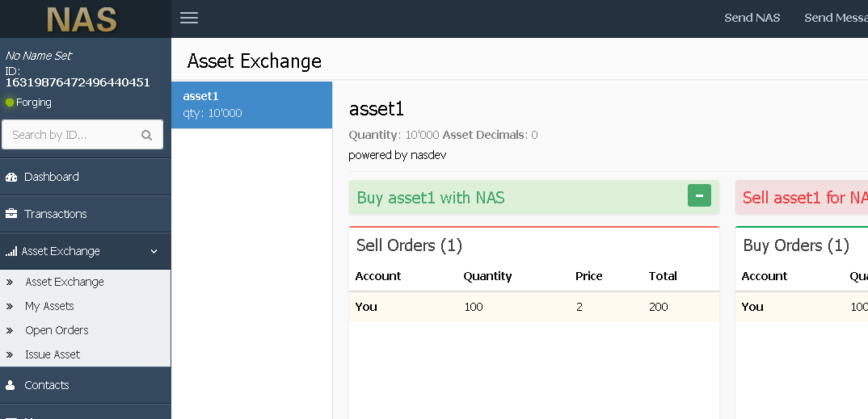Screen dimensions: 868x419
Task: Click the Contacts person icon
Action: (10, 385)
